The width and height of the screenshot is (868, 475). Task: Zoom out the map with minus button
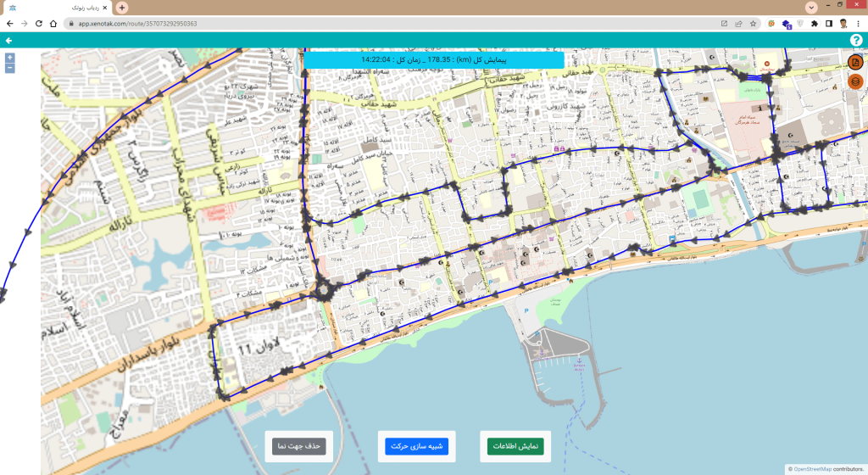pyautogui.click(x=9, y=68)
